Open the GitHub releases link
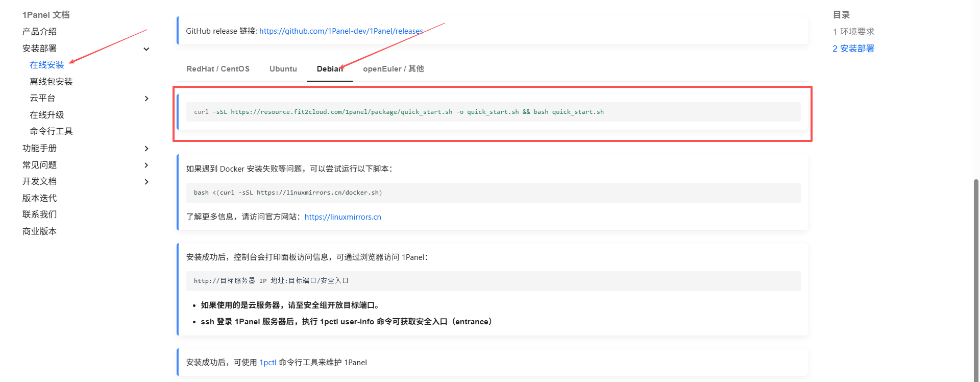The image size is (980, 382). (341, 31)
